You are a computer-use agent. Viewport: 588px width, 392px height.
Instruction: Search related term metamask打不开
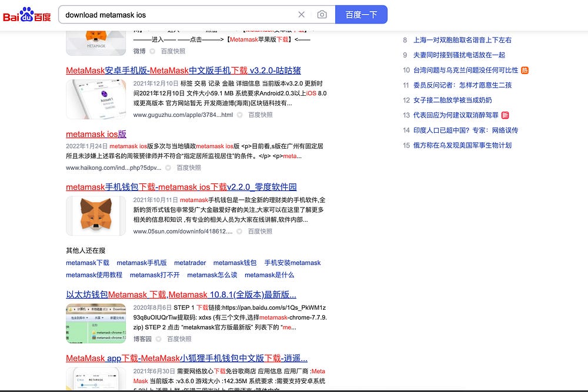tap(155, 274)
